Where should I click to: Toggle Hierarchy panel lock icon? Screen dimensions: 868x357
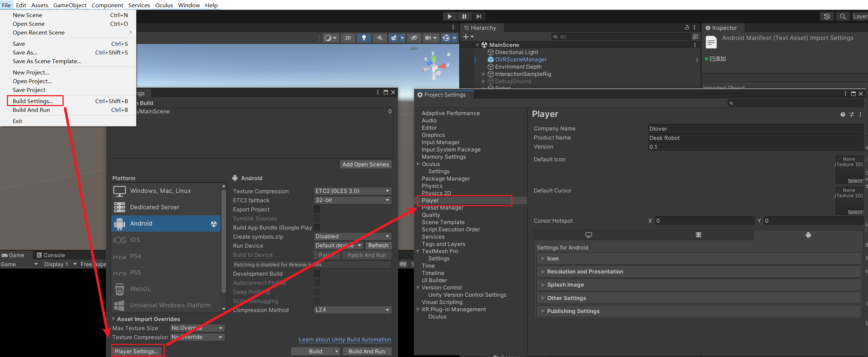(687, 28)
